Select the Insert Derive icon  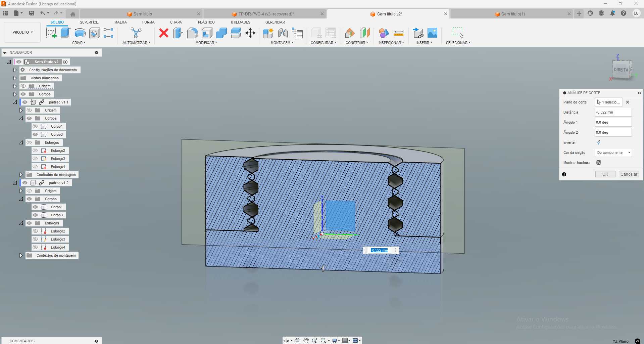pos(418,33)
